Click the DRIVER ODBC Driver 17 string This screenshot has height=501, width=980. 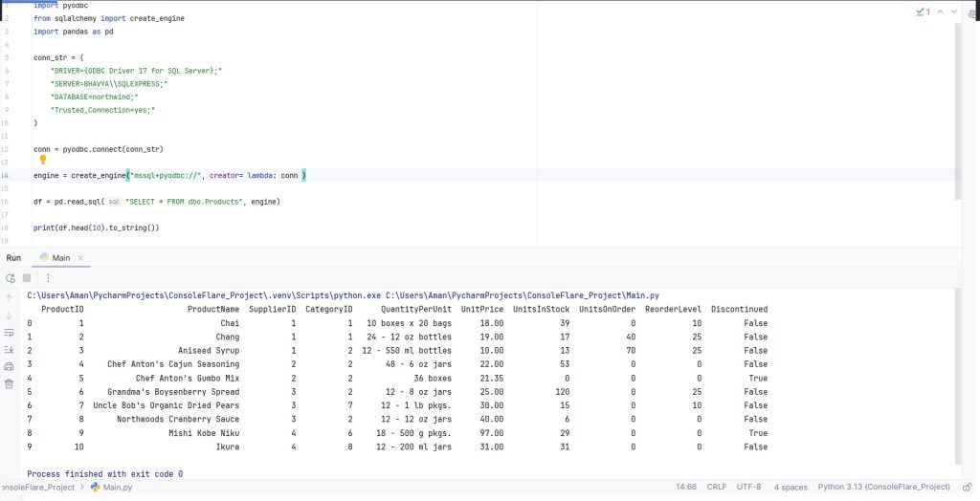point(136,71)
